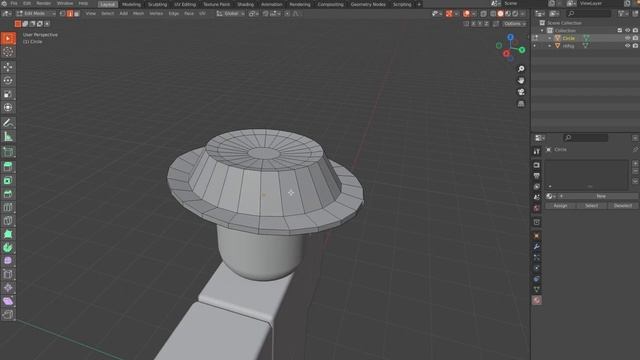Click the Assign material button
Screen dimensions: 640x360
point(560,206)
